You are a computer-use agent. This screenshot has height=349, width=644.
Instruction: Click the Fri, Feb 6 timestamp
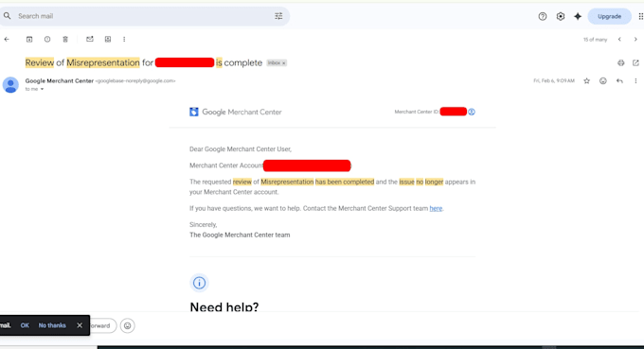(554, 80)
